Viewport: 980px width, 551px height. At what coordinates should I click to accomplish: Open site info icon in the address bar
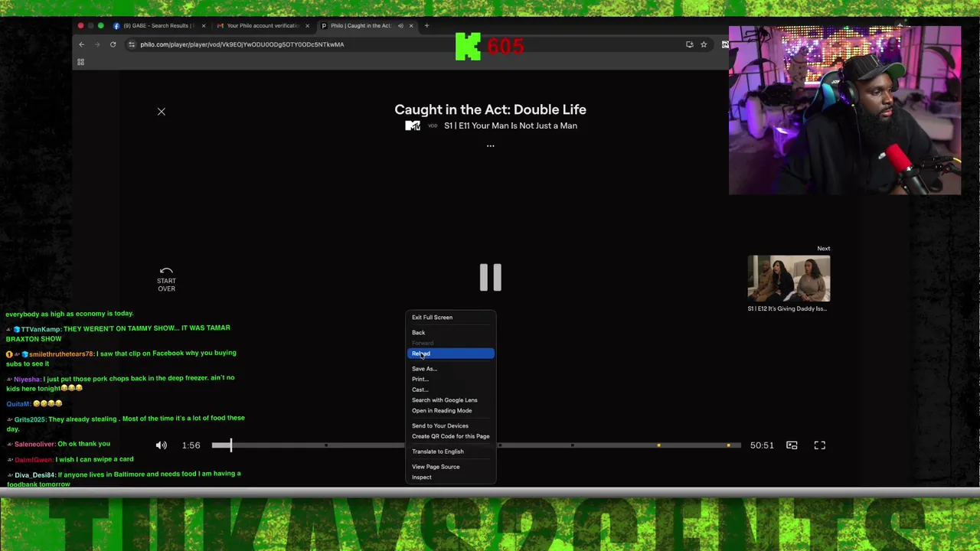pos(132,44)
